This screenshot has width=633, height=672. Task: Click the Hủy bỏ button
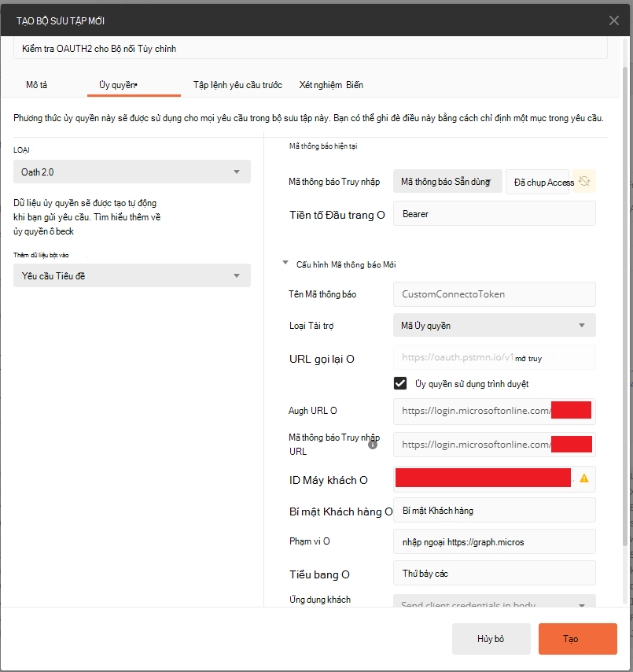[x=491, y=639]
